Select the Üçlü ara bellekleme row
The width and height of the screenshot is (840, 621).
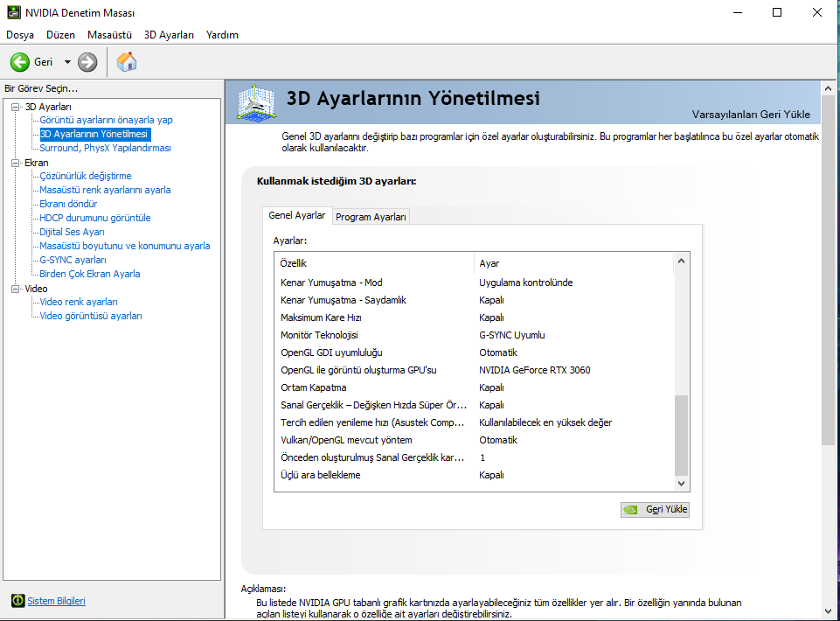pos(474,475)
